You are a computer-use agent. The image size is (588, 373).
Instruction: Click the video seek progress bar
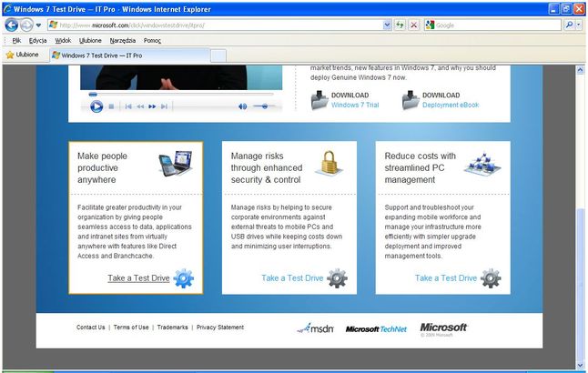pyautogui.click(x=181, y=94)
